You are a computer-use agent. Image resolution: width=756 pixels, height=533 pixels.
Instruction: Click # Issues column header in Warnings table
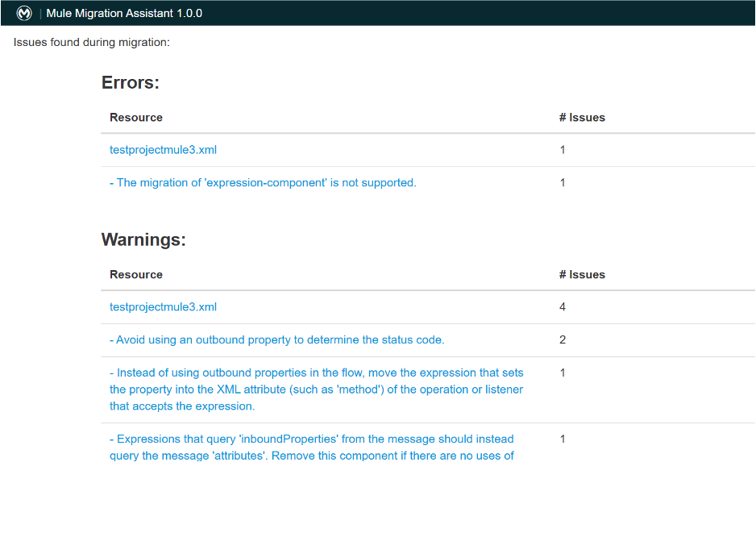click(x=582, y=275)
